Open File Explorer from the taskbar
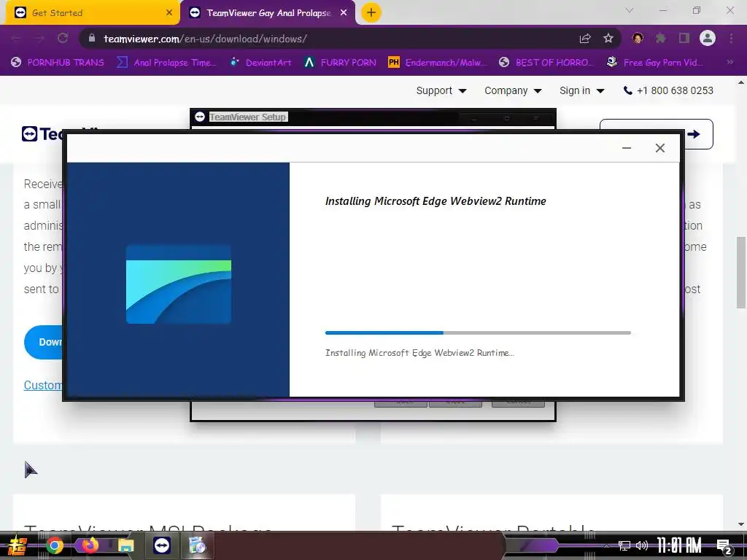Screen dimensions: 747x560 [125, 545]
